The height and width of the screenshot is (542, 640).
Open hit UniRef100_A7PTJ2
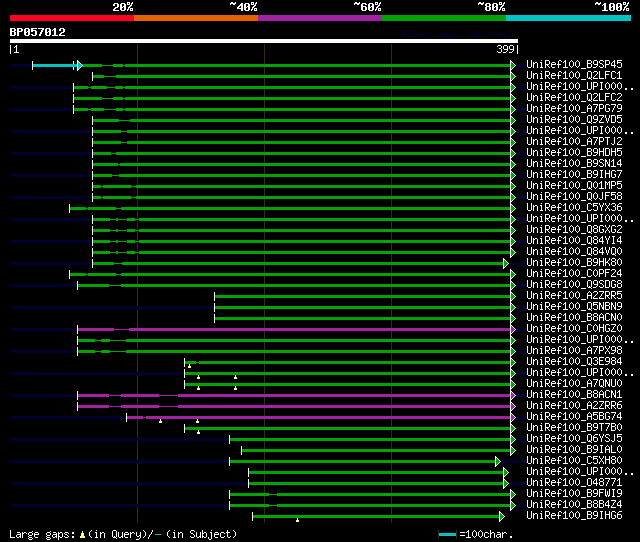[x=574, y=142]
